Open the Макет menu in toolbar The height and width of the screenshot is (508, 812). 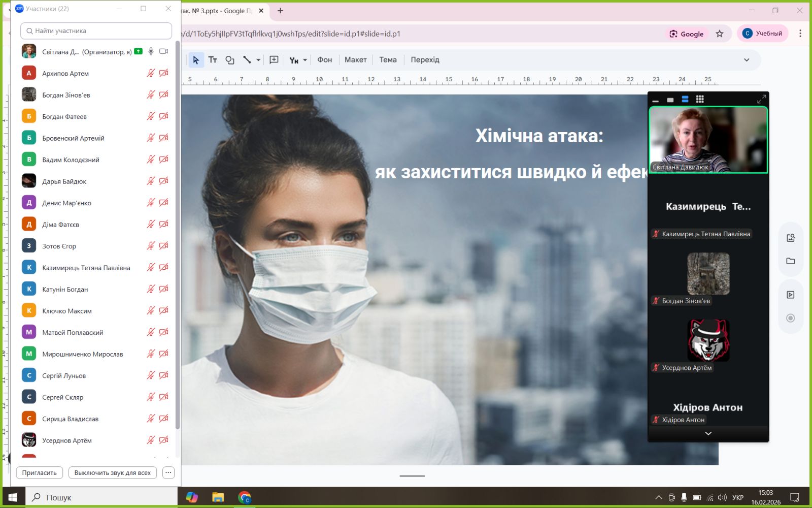pos(355,60)
